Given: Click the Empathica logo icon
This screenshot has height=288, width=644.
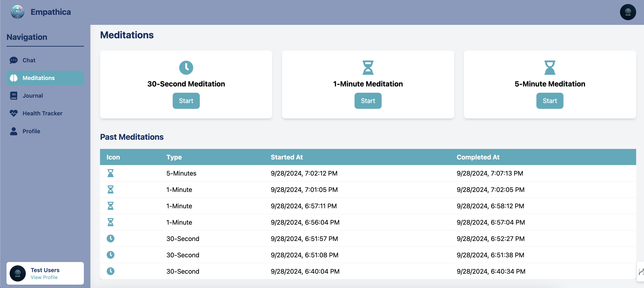Looking at the screenshot, I should 17,12.
